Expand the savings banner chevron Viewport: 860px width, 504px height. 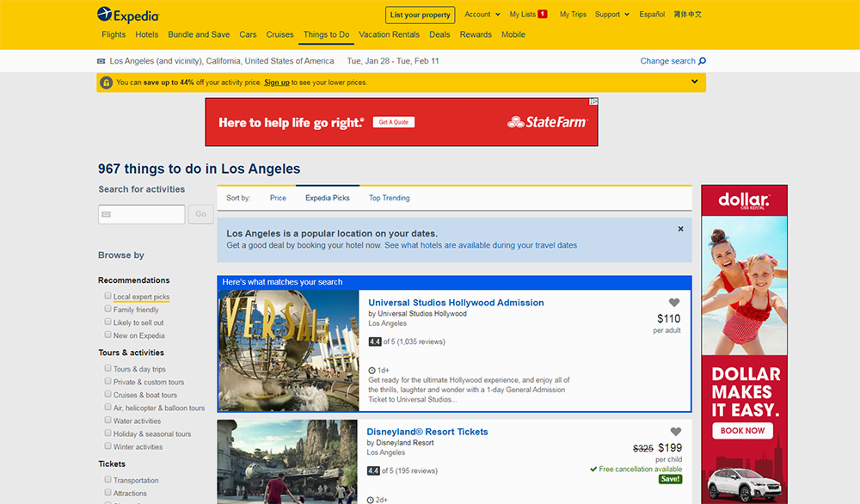694,82
